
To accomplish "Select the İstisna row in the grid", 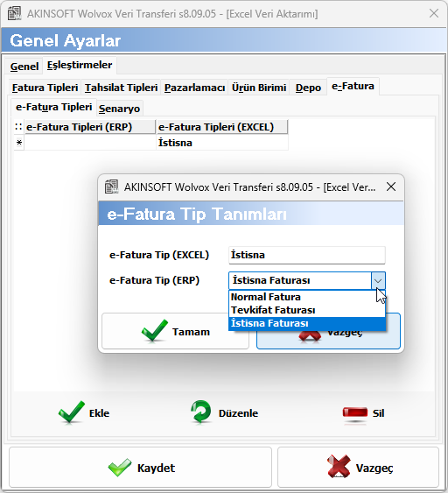I will (150, 143).
